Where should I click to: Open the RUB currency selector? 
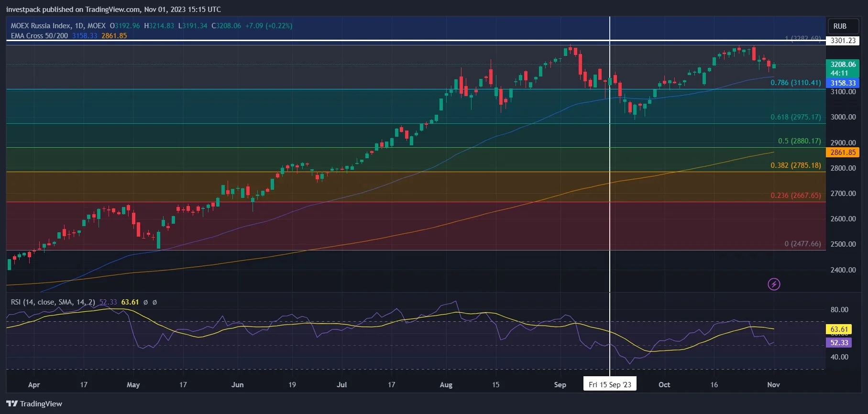[840, 26]
